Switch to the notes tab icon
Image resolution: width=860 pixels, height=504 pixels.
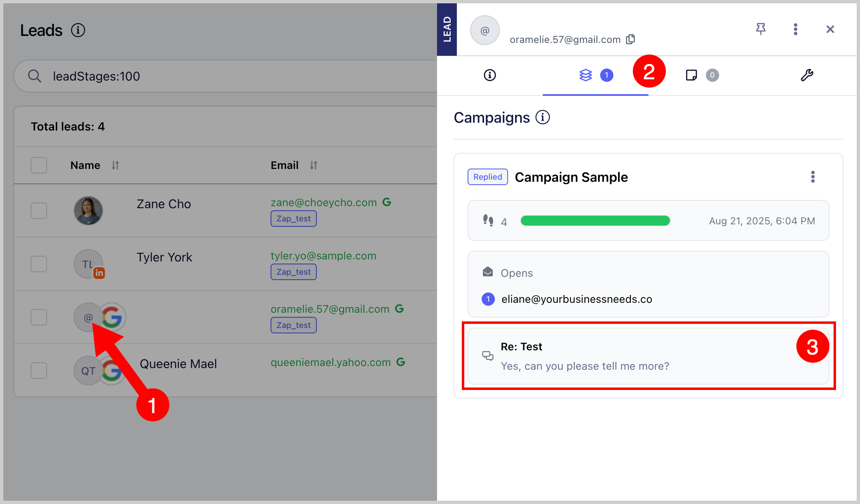coord(691,75)
